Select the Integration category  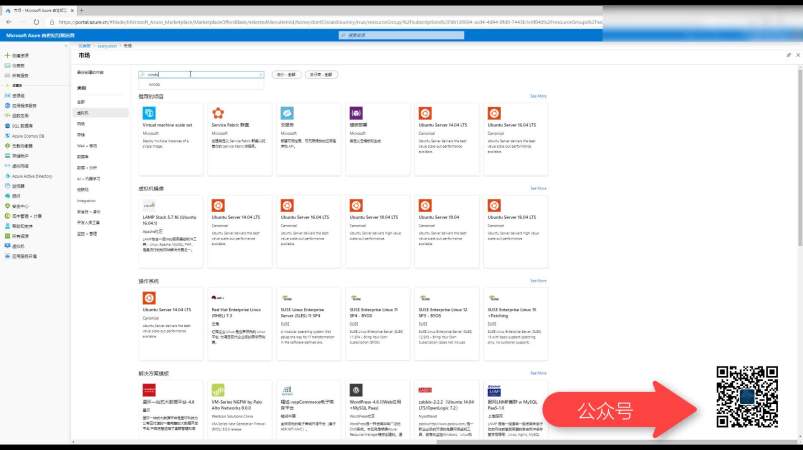[86, 201]
